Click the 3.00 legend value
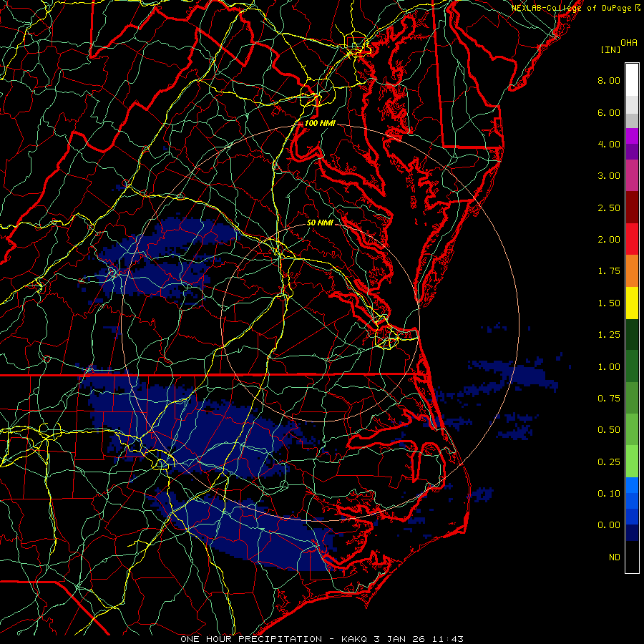The image size is (644, 644). click(609, 176)
